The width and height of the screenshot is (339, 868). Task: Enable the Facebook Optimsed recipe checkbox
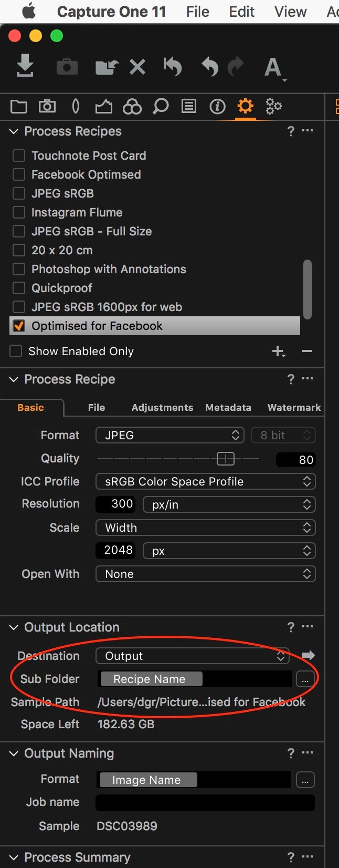(19, 174)
